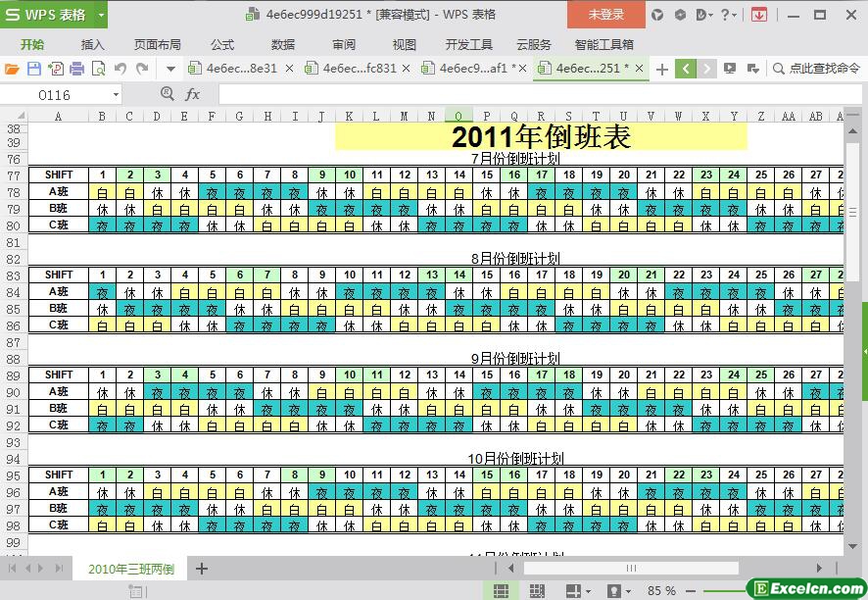Click the fx insert function button

coord(192,94)
